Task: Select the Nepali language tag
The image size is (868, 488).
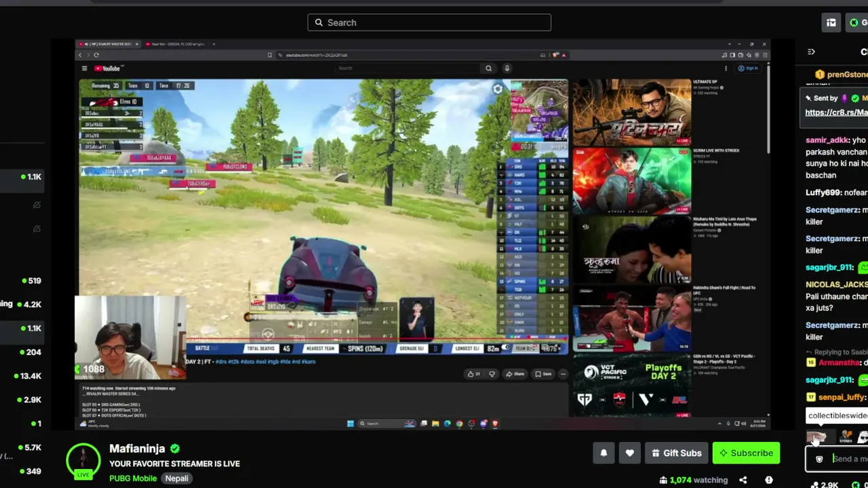Action: [x=176, y=478]
